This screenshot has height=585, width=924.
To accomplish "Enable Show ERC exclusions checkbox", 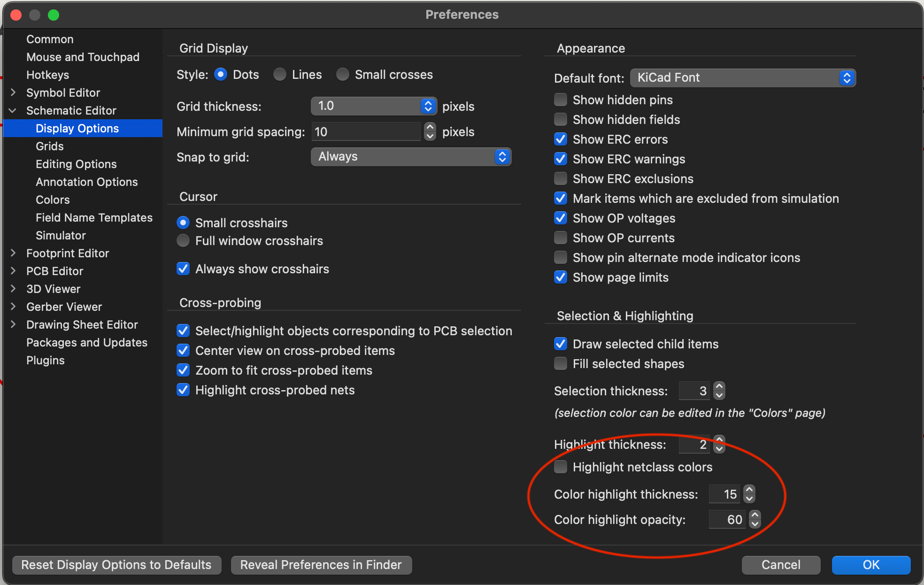I will point(561,178).
